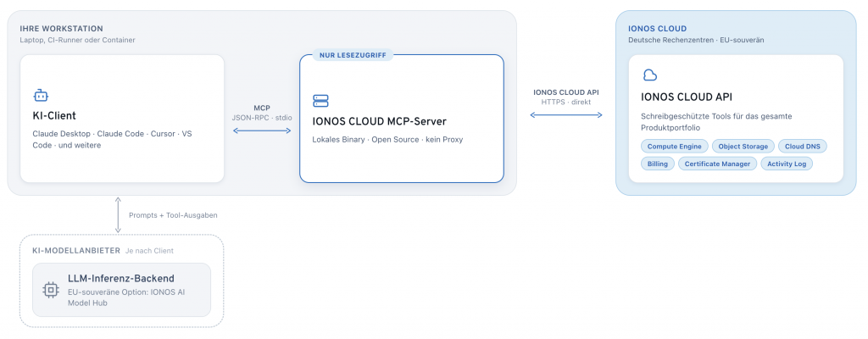The width and height of the screenshot is (868, 339).
Task: Select the Activity Log tag
Action: pos(787,164)
